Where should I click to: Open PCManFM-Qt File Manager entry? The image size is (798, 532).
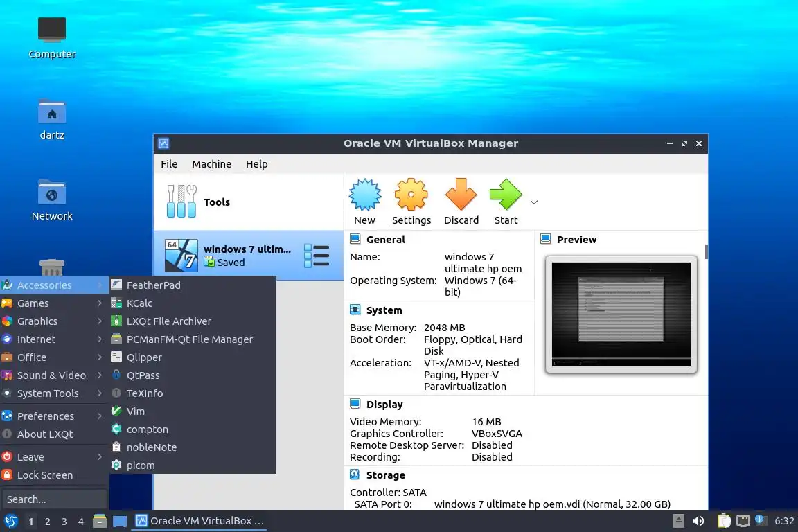[193, 339]
